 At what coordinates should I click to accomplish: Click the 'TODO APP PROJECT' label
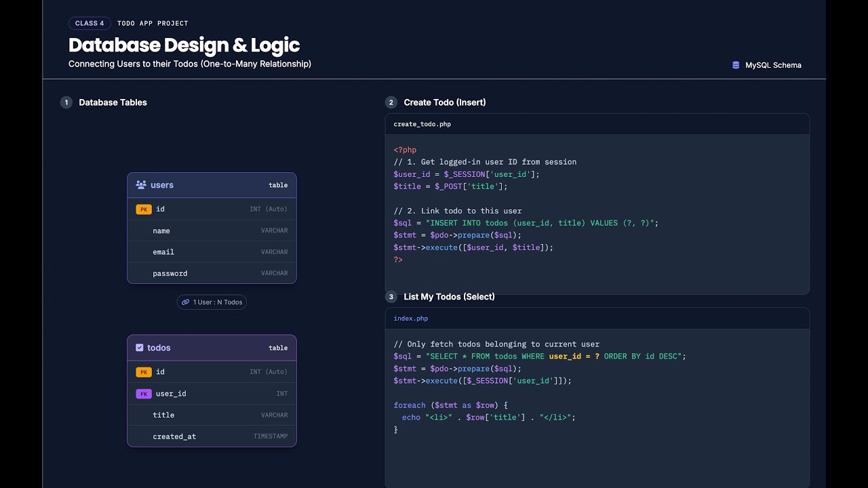click(x=153, y=23)
